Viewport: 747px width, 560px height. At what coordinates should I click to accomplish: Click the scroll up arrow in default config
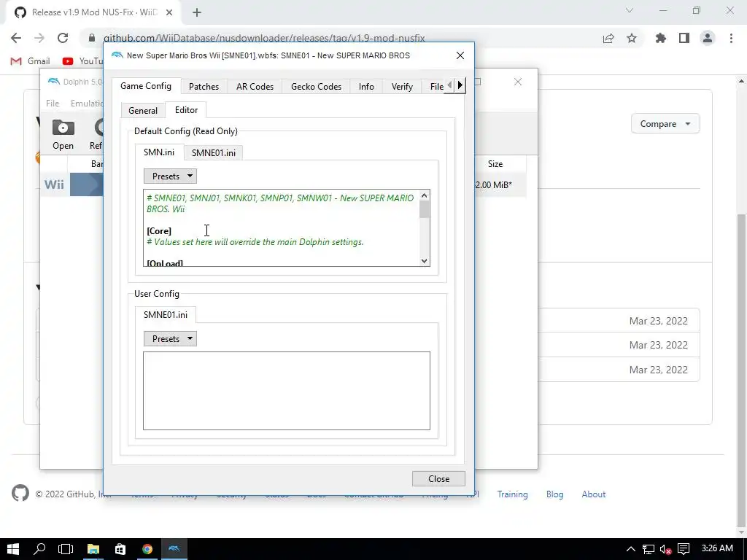[x=424, y=195]
